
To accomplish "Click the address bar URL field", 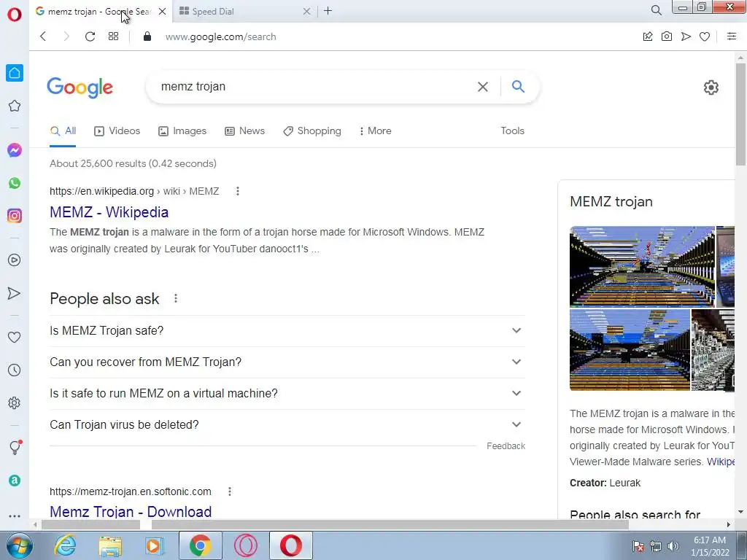I will point(395,36).
